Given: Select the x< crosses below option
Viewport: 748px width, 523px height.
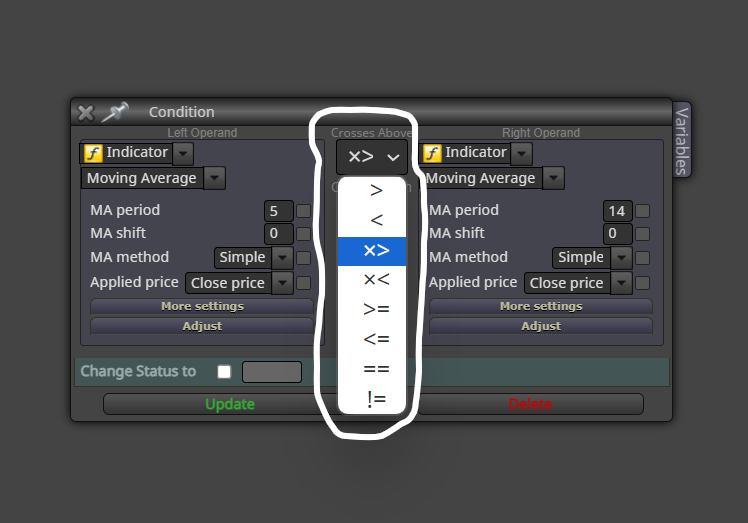Looking at the screenshot, I should click(x=372, y=280).
